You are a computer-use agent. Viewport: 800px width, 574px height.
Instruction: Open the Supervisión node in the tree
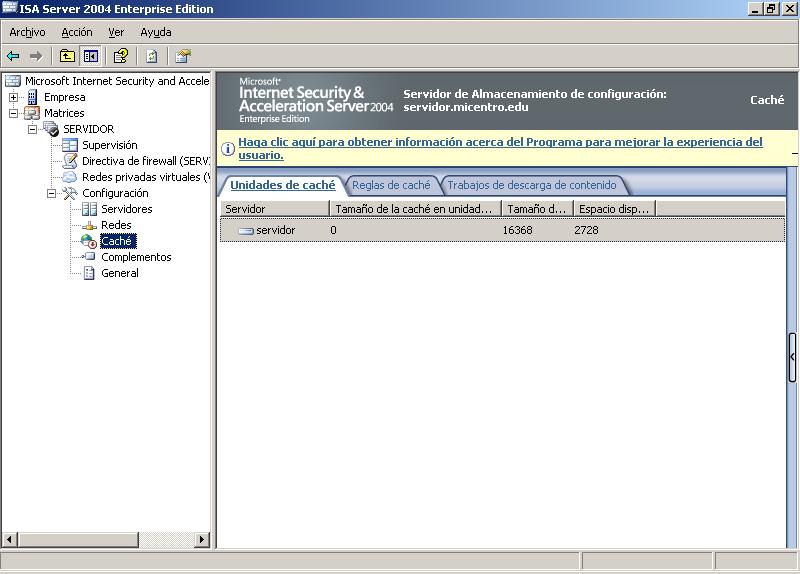click(109, 145)
